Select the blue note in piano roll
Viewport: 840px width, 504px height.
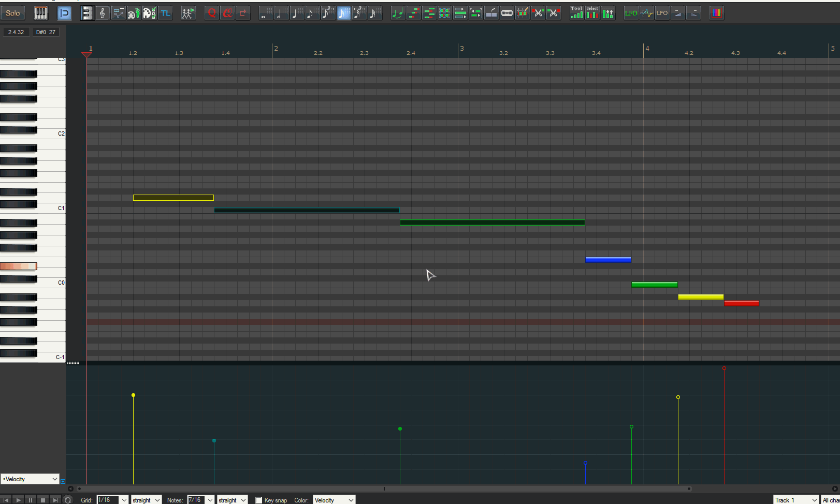pyautogui.click(x=608, y=260)
